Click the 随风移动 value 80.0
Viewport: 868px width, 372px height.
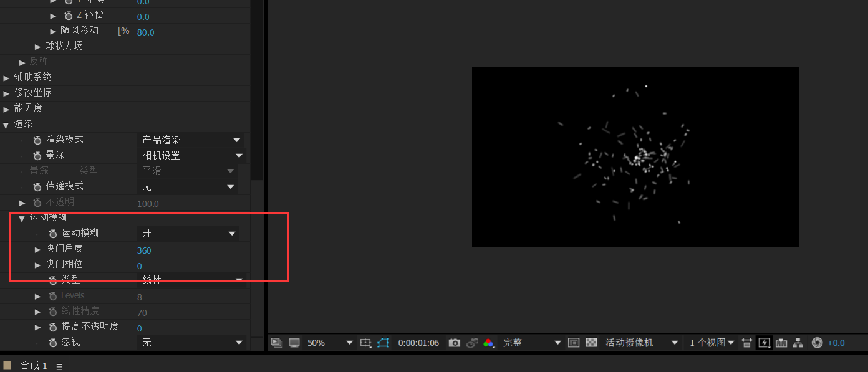tap(146, 32)
